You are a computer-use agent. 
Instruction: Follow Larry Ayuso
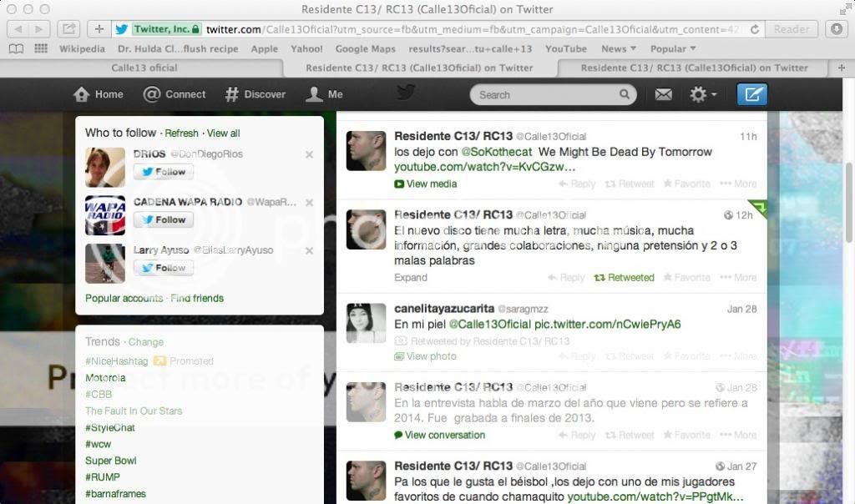pos(164,268)
